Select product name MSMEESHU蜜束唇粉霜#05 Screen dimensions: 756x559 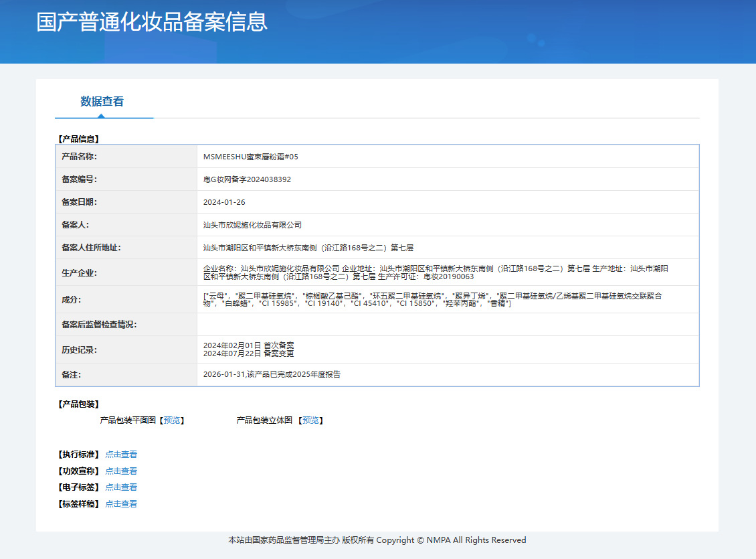tap(251, 157)
